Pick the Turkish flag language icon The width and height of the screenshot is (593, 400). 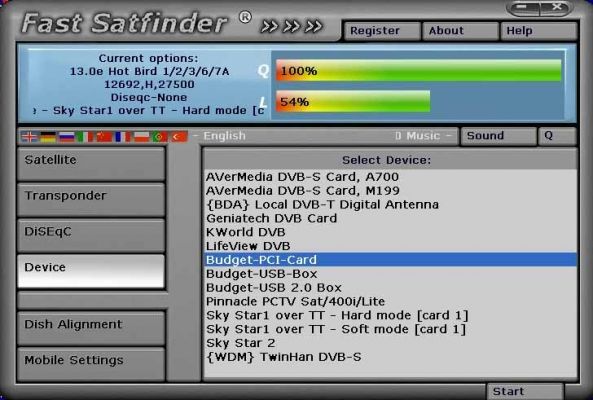click(179, 136)
